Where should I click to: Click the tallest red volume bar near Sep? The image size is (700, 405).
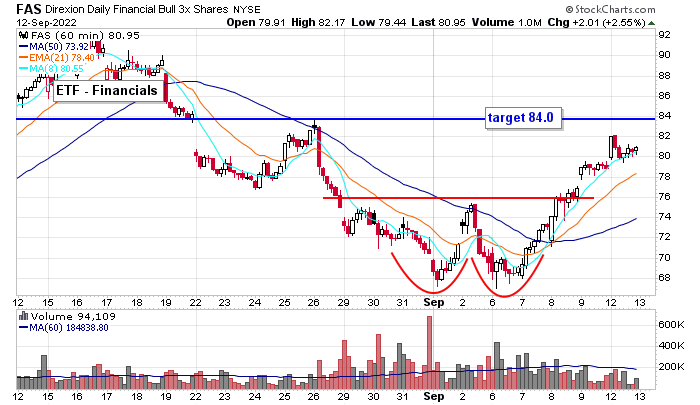click(429, 353)
